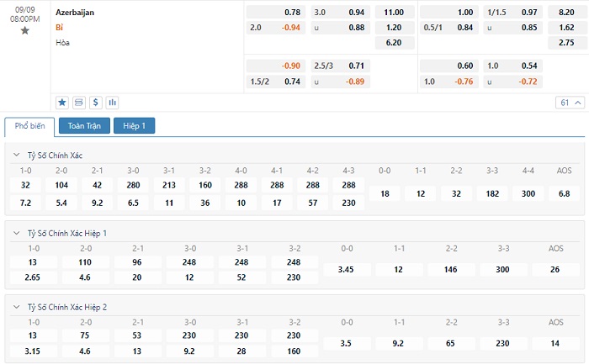This screenshot has width=589, height=364.
Task: Select the draw odds 6.20
Action: coord(393,43)
